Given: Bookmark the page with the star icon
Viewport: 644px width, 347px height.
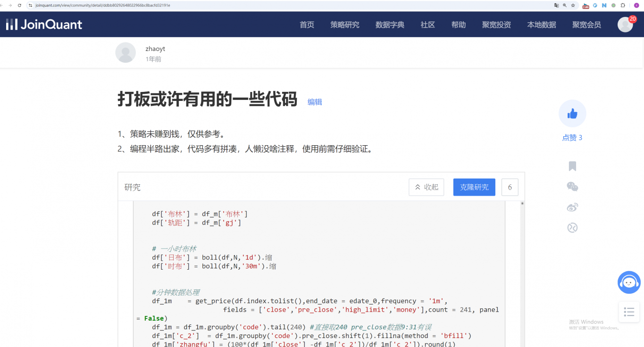Looking at the screenshot, I should point(573,5).
